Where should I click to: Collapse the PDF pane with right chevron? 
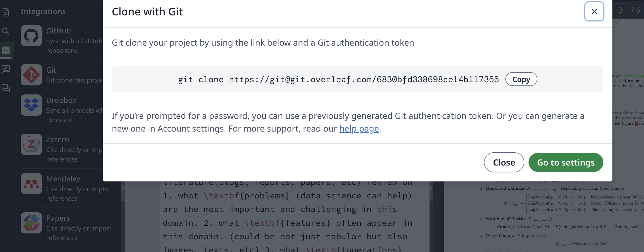click(x=431, y=188)
